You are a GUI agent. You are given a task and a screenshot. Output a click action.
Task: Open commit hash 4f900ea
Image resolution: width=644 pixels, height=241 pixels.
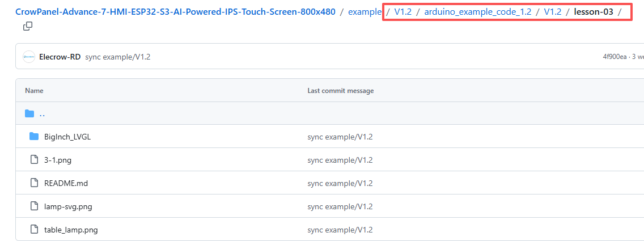[615, 57]
